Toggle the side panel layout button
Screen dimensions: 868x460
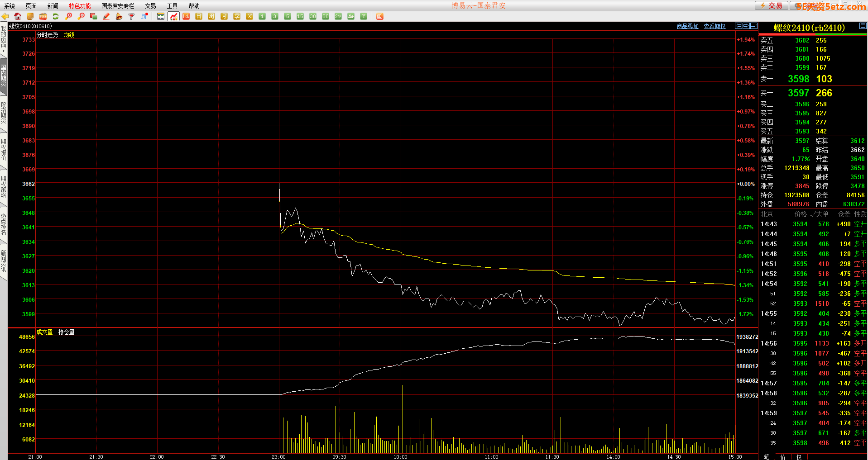(x=753, y=26)
